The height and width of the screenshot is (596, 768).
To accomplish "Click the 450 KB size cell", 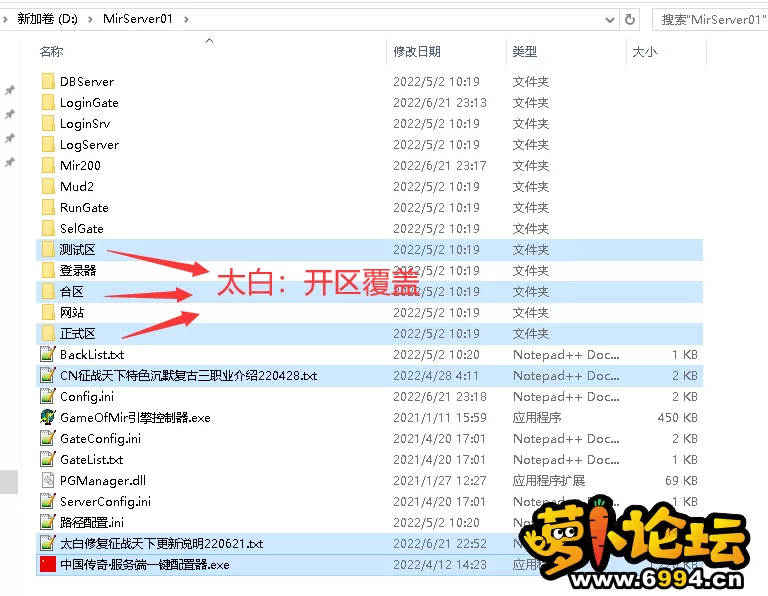I will tap(677, 418).
